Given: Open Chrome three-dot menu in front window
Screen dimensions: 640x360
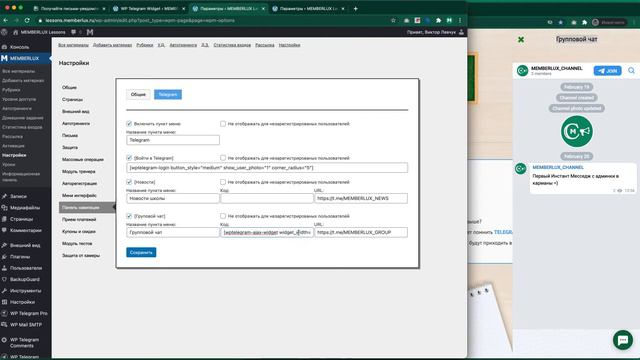Looking at the screenshot, I should point(460,20).
